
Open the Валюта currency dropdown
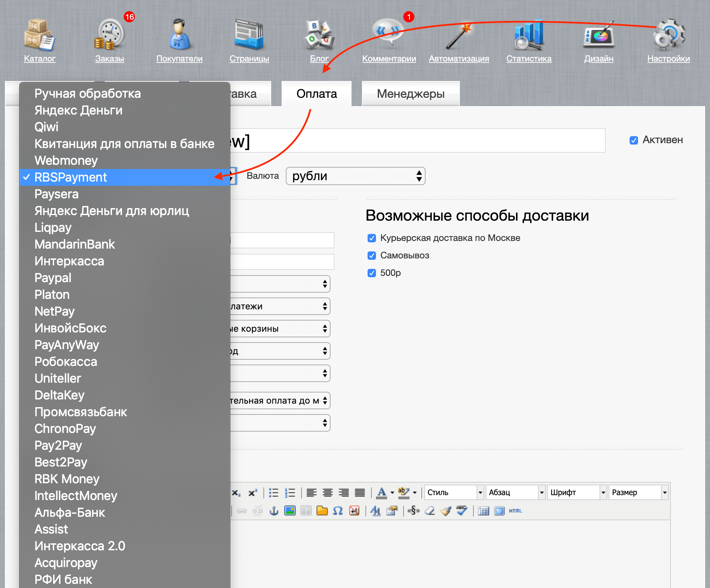(x=355, y=176)
